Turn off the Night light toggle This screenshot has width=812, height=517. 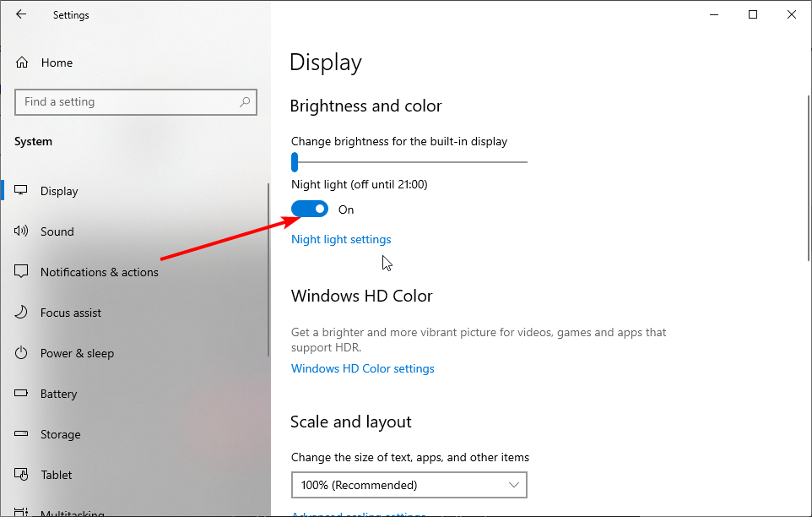click(x=310, y=209)
